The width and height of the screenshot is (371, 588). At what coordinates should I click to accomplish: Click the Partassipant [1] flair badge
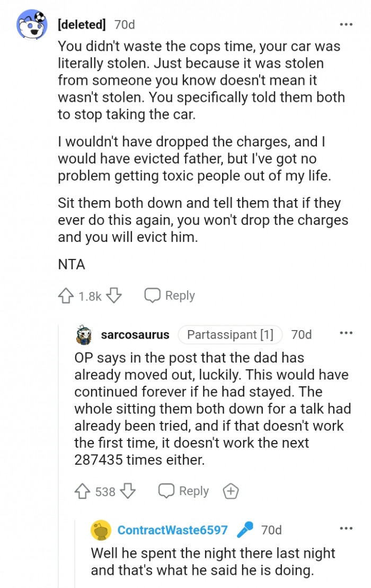point(230,334)
